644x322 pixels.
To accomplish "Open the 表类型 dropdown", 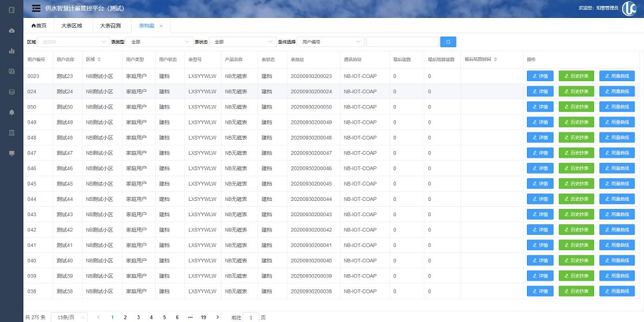I will [160, 42].
